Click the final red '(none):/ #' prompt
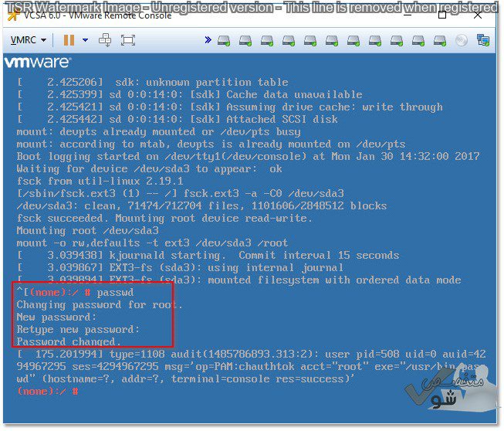The image size is (504, 431). coord(47,392)
